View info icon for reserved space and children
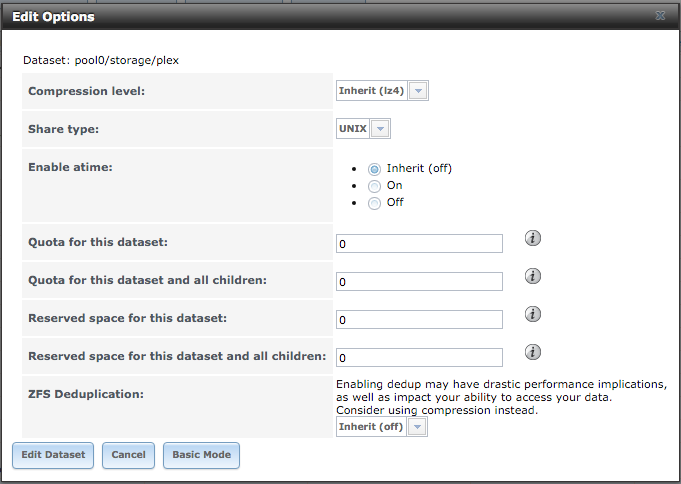The height and width of the screenshot is (484, 681). (533, 352)
